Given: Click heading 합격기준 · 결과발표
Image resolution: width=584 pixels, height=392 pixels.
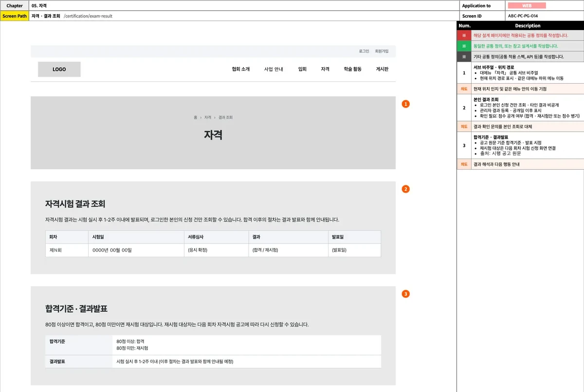Looking at the screenshot, I should pos(76,309).
